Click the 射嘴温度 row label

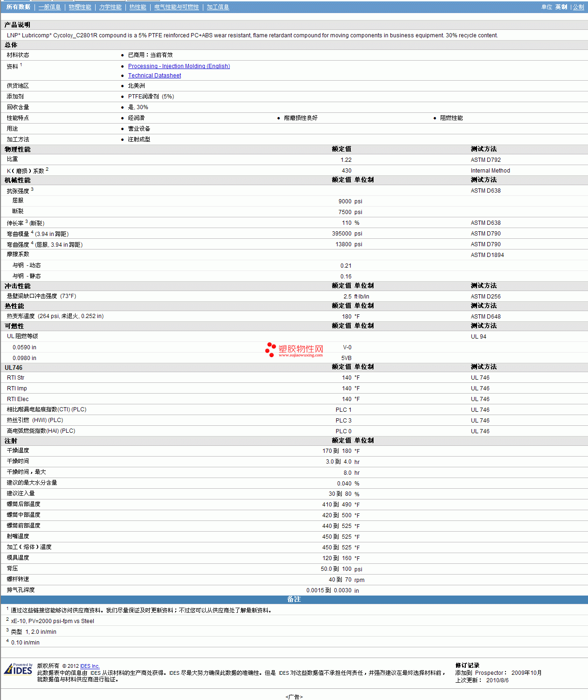pos(18,536)
